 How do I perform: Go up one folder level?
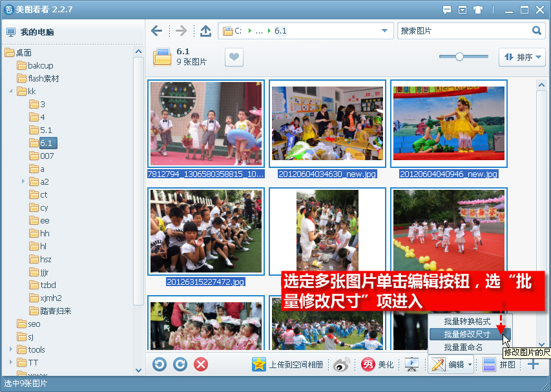(x=205, y=31)
